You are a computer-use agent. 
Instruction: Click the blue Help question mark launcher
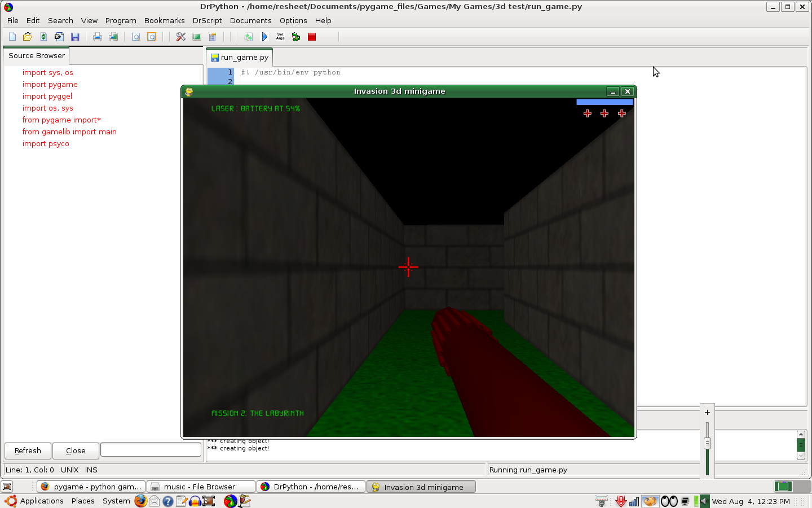(168, 501)
